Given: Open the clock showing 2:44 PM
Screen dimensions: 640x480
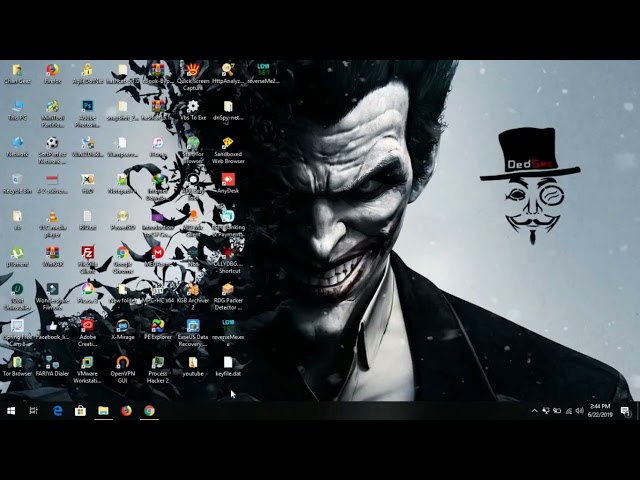Looking at the screenshot, I should 600,411.
